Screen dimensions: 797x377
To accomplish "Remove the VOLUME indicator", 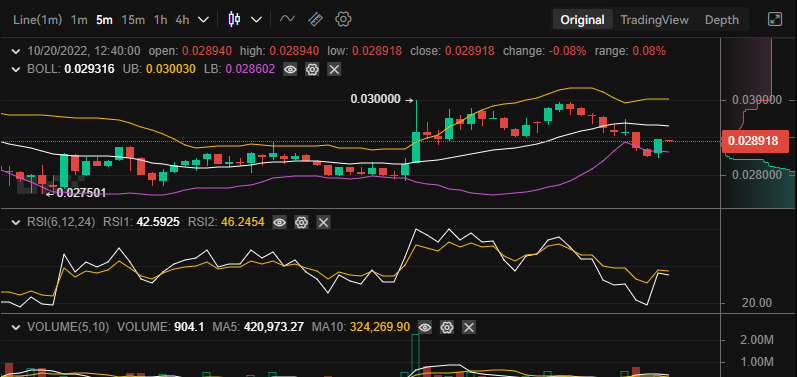I will click(x=469, y=327).
